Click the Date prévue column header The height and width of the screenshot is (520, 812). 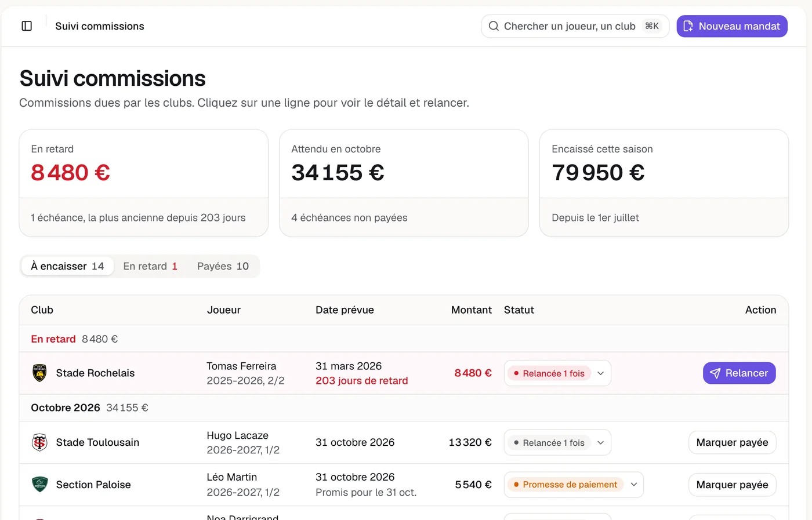click(345, 310)
